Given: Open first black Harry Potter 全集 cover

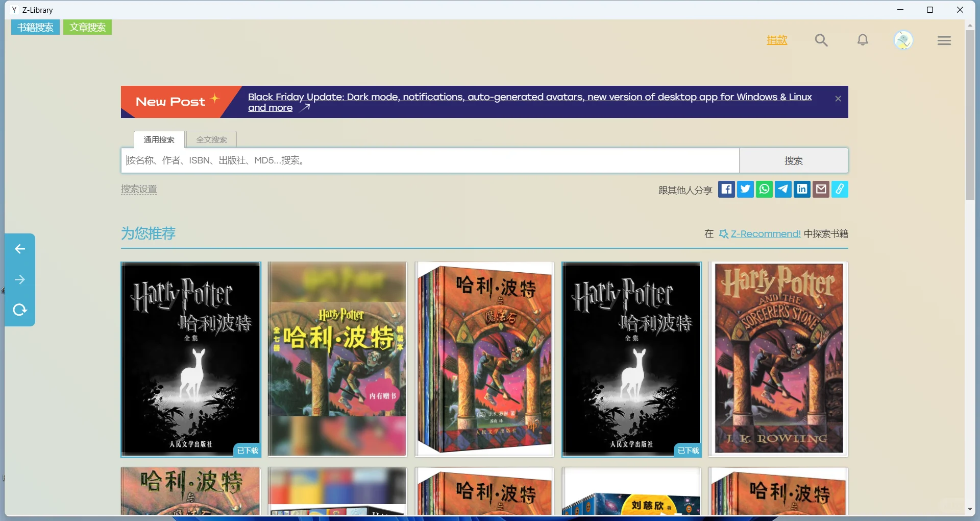Looking at the screenshot, I should tap(191, 359).
